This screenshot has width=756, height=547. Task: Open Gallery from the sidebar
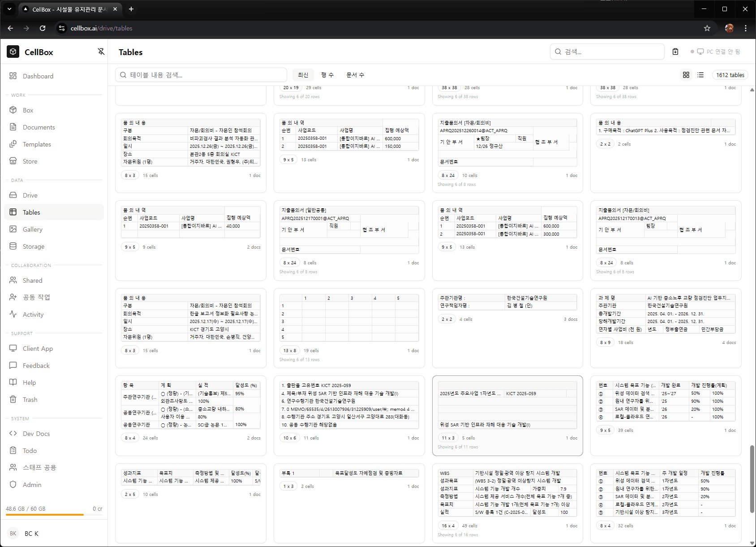point(33,229)
